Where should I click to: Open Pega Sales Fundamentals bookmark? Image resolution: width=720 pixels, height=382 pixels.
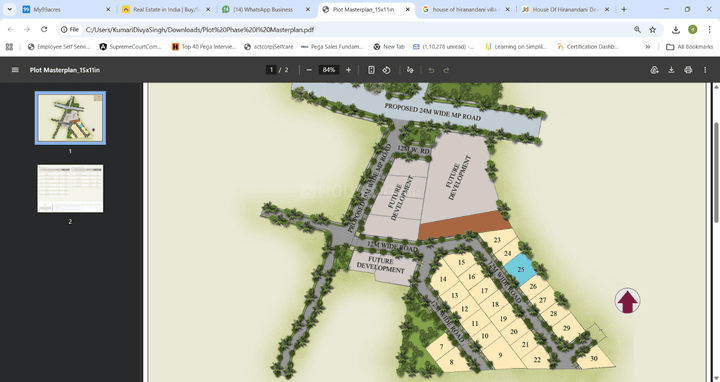click(332, 46)
